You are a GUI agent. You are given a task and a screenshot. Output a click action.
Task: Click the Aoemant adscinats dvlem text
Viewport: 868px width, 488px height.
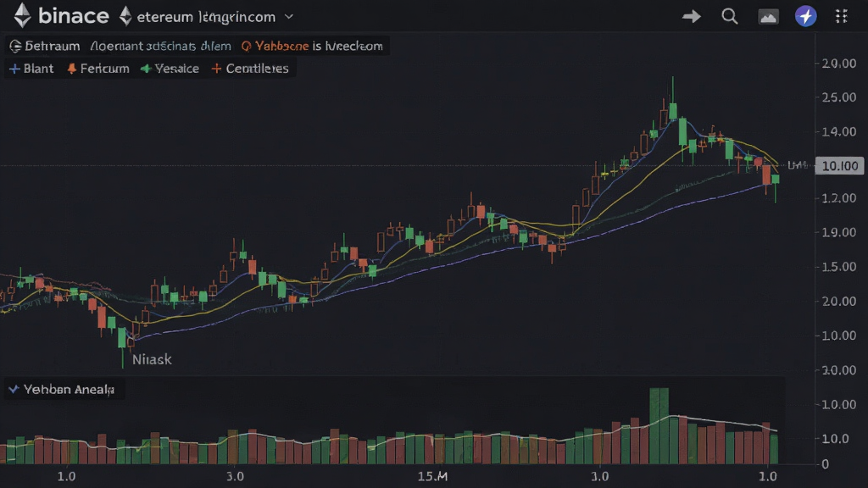click(x=160, y=46)
